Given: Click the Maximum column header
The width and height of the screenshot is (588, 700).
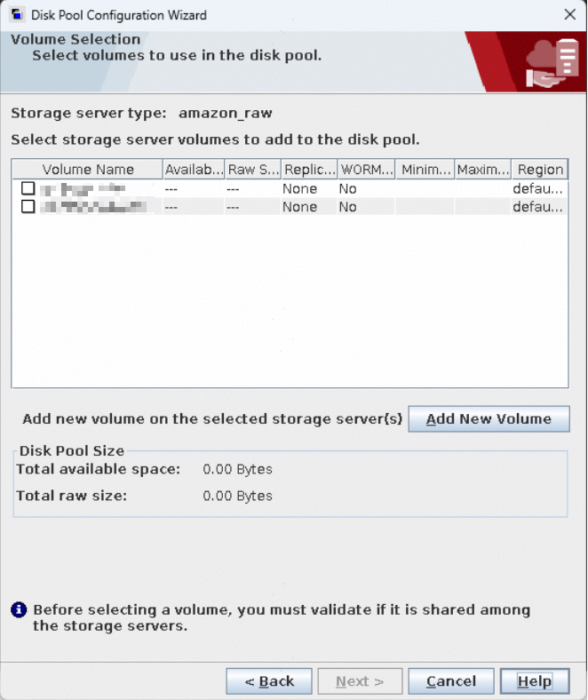Looking at the screenshot, I should 482,170.
